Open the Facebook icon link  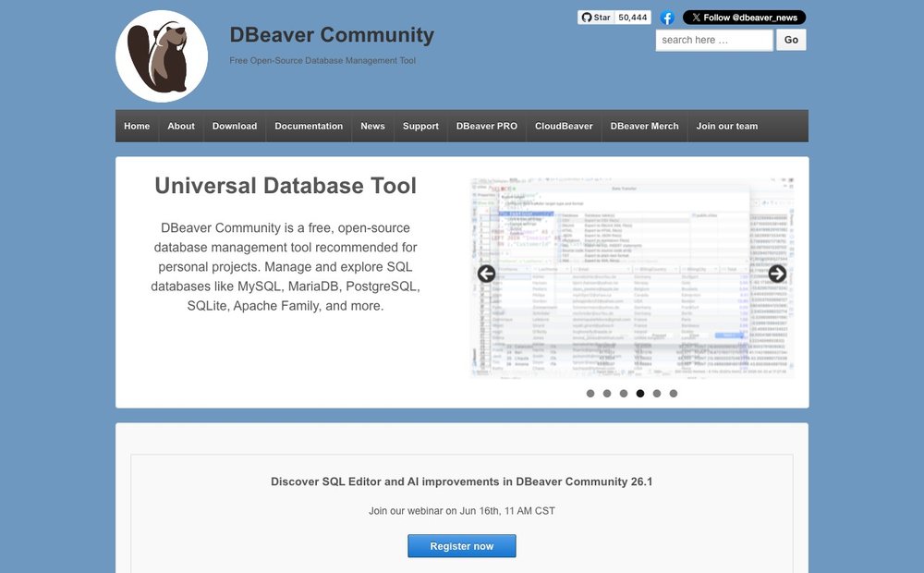tap(667, 18)
